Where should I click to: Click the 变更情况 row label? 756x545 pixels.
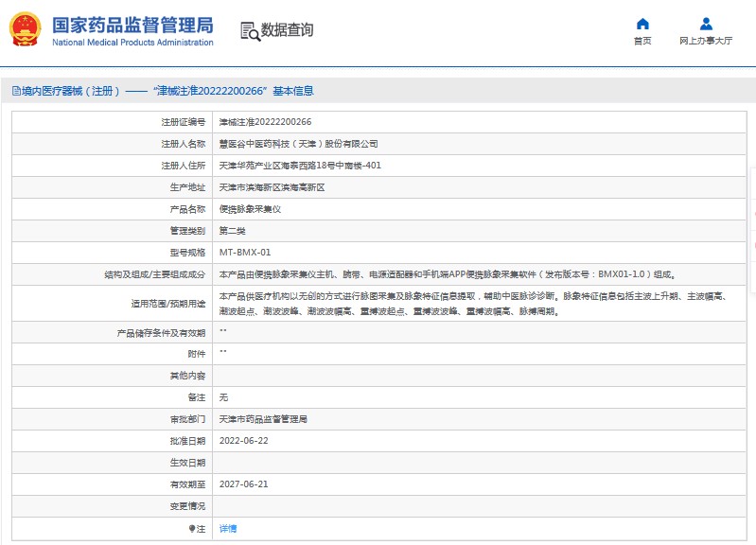[x=187, y=506]
